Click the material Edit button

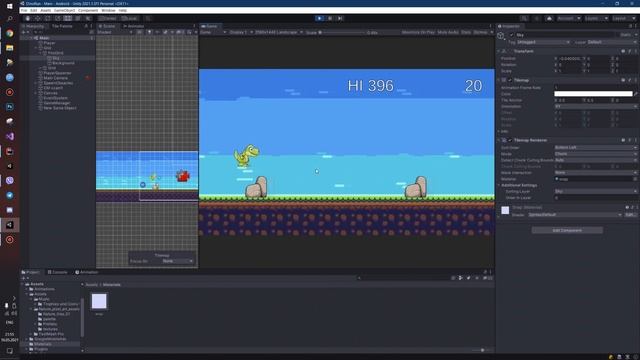click(x=630, y=215)
